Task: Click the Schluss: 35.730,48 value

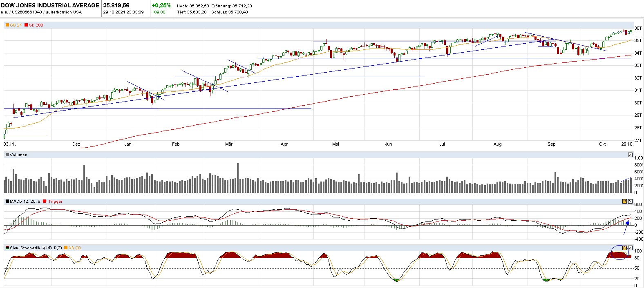Action: point(230,12)
